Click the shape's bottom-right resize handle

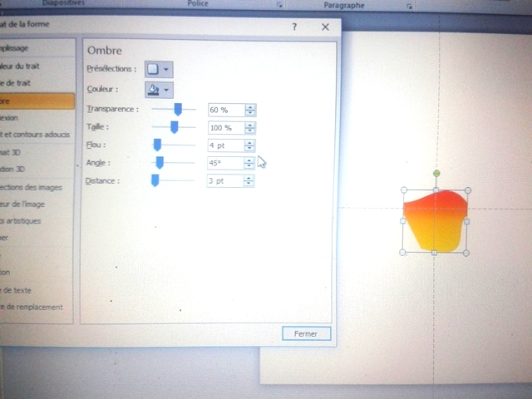pyautogui.click(x=465, y=252)
